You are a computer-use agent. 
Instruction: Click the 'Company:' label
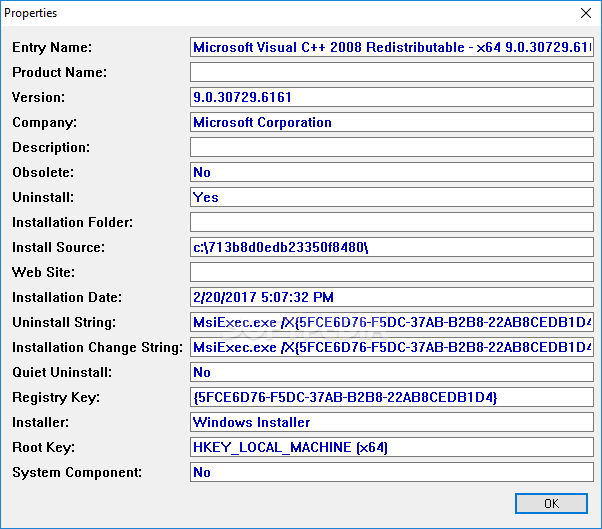point(45,122)
